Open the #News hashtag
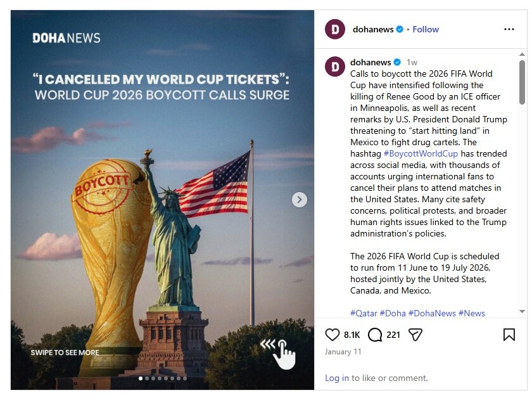532x400 pixels. 471,313
